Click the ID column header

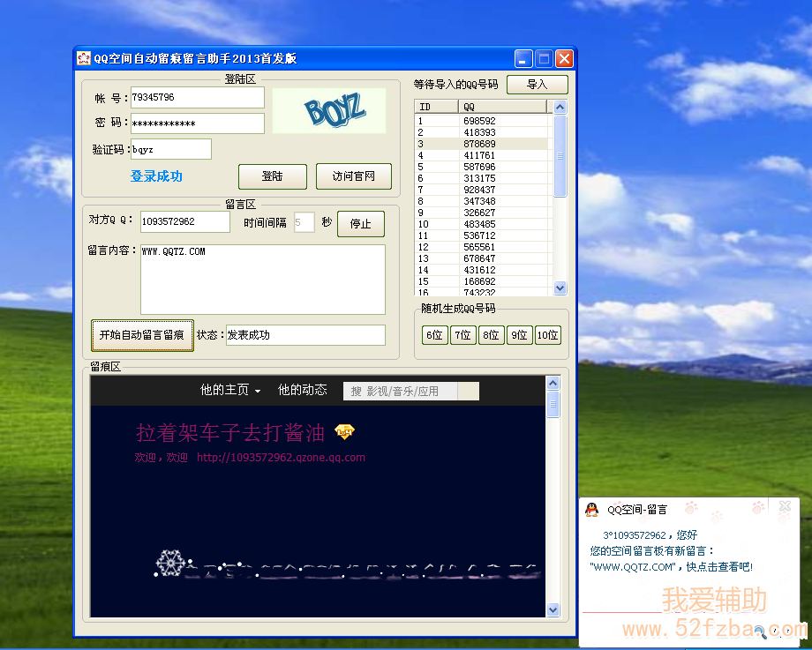[437, 107]
